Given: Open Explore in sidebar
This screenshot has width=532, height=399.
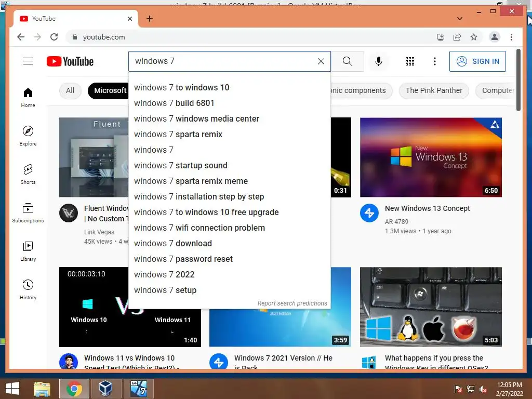Looking at the screenshot, I should [28, 136].
